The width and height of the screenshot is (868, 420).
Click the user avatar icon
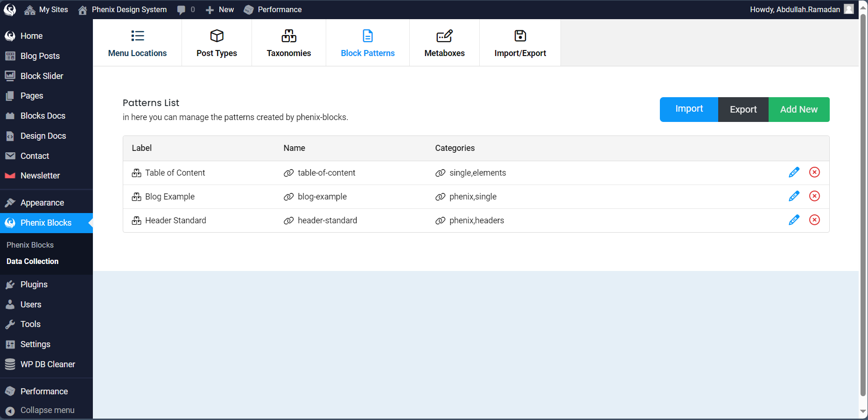[849, 9]
